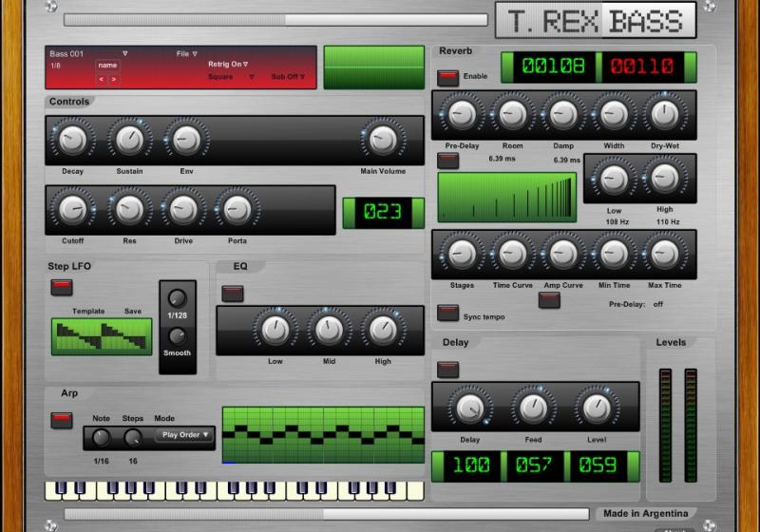Screen dimensions: 760x532
Task: Click the Res knob
Action: tap(129, 210)
